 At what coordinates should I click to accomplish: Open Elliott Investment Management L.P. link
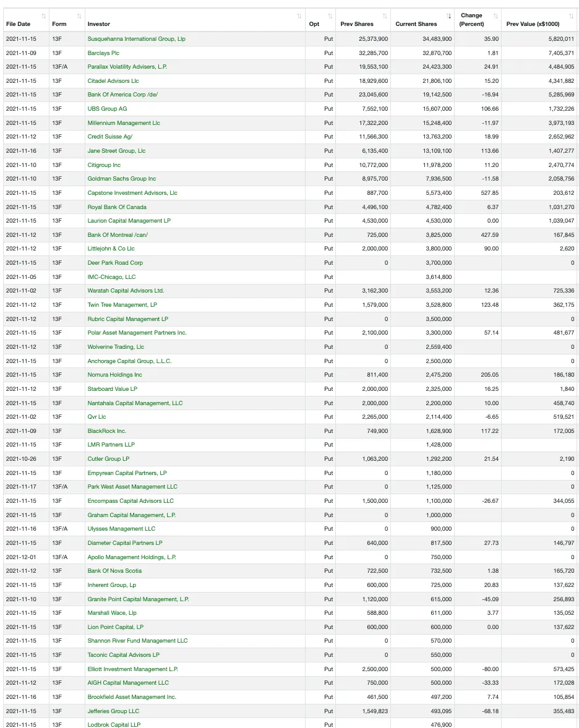[x=133, y=669]
